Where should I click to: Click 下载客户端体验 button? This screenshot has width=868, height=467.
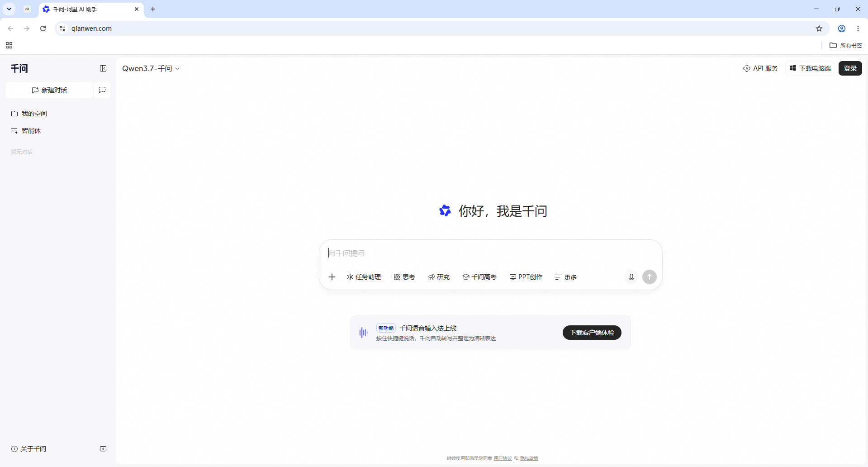point(592,333)
